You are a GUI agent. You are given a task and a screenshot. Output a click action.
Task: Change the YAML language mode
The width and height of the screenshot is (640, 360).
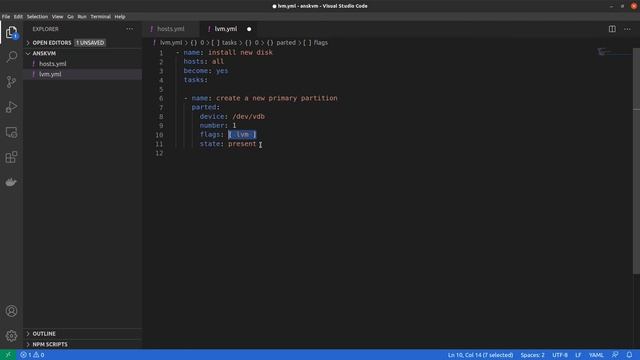tap(596, 355)
